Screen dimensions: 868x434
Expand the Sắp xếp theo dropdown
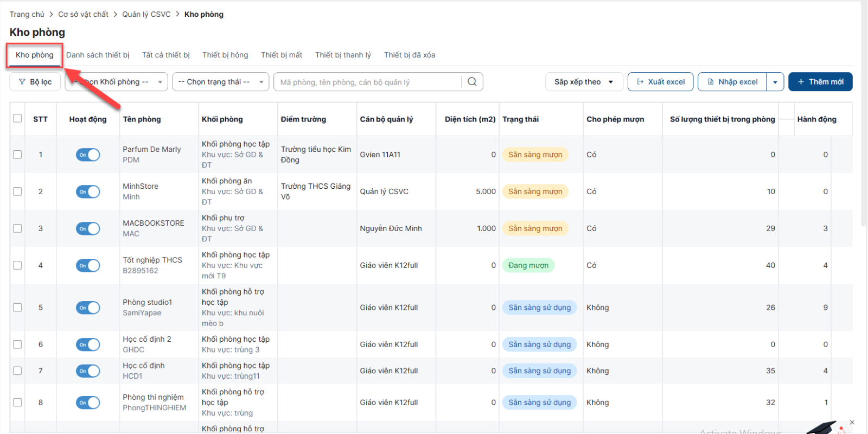click(x=583, y=82)
